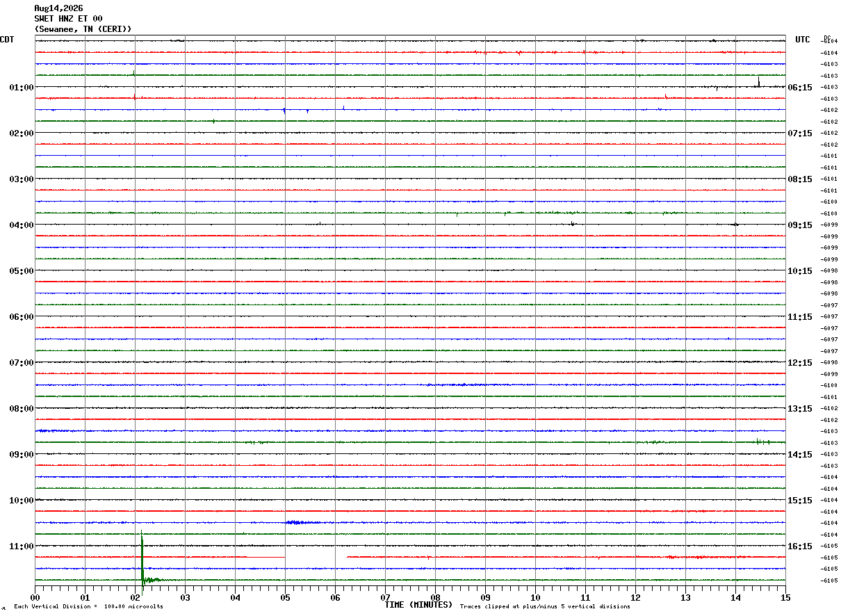This screenshot has height=616, width=841.
Task: Select the 16:15 UTC hour label
Action: 800,546
